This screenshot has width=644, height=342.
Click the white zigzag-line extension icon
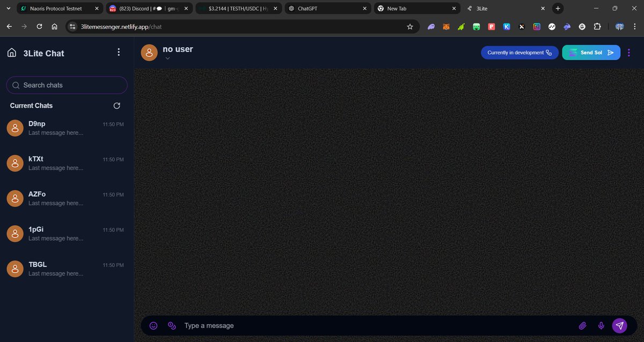pos(552,27)
